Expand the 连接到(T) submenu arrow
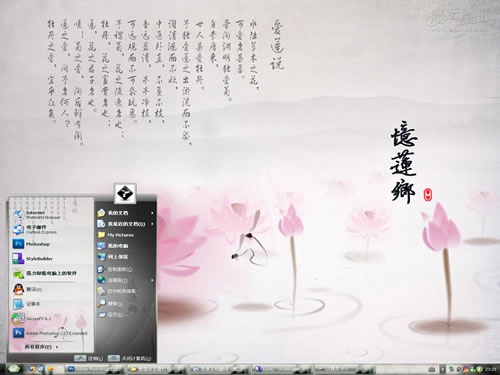500x375 pixels. (152, 280)
